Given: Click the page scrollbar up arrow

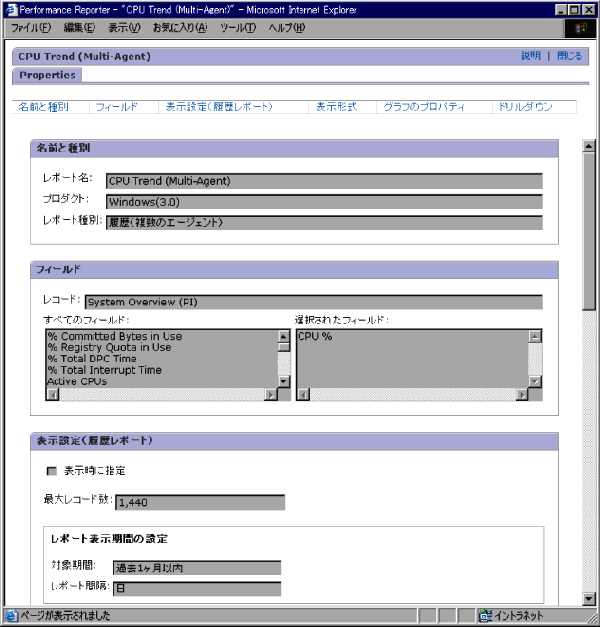Looking at the screenshot, I should pos(588,146).
